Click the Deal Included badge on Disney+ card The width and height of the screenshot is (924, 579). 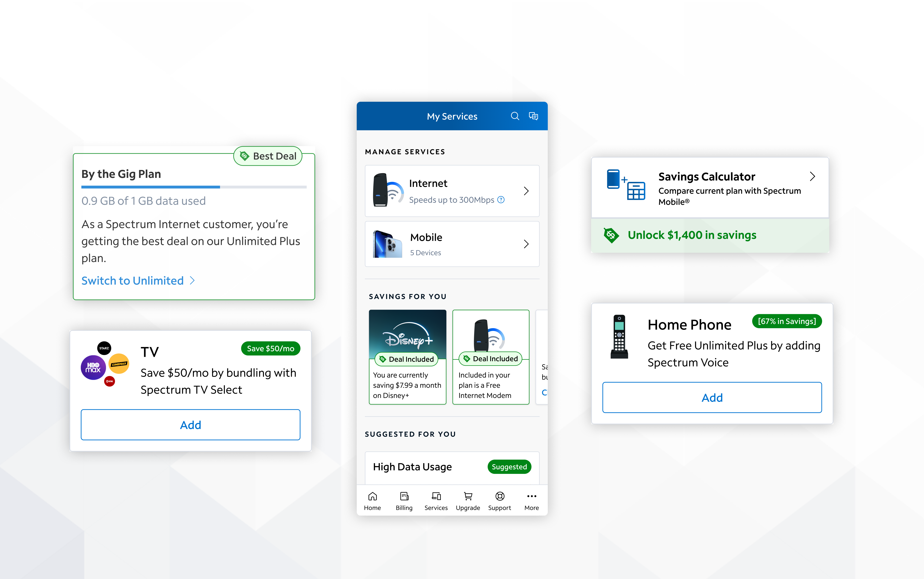pyautogui.click(x=406, y=359)
